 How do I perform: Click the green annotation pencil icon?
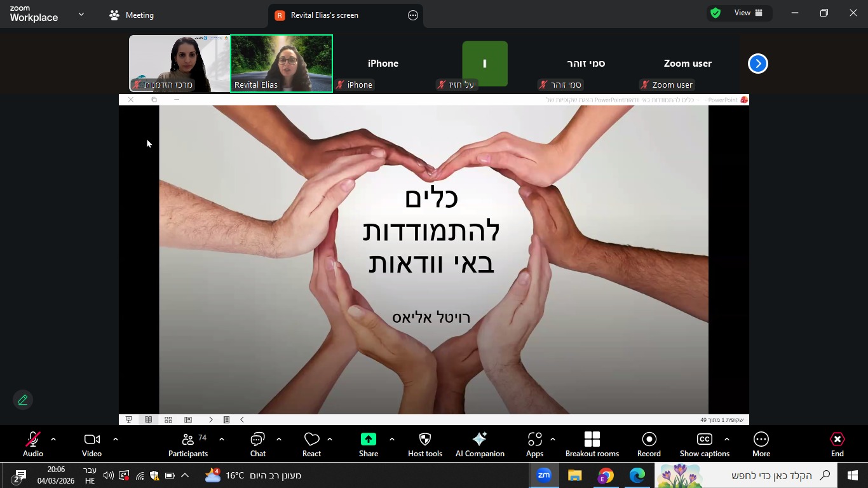23,400
